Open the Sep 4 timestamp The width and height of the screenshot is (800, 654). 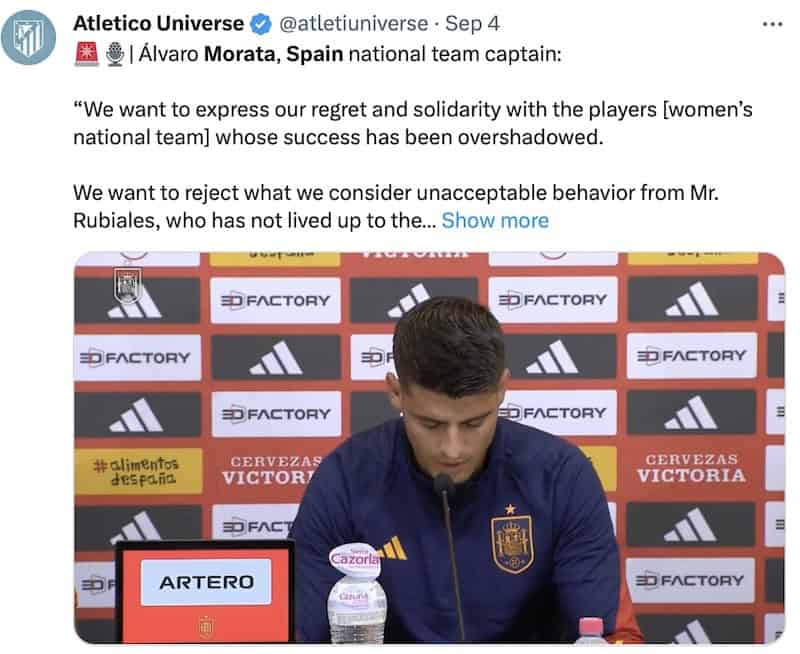472,24
